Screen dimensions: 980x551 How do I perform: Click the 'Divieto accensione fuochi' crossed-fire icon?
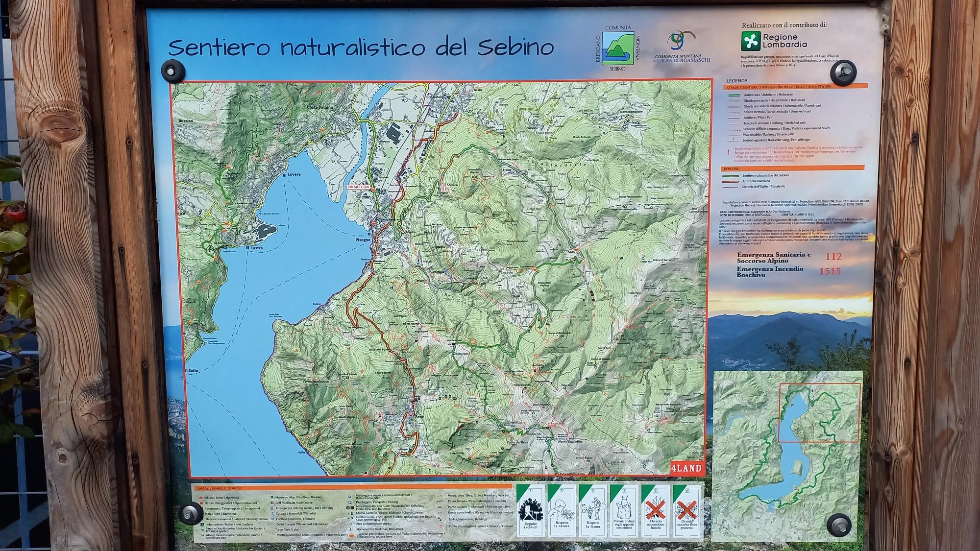tap(655, 510)
